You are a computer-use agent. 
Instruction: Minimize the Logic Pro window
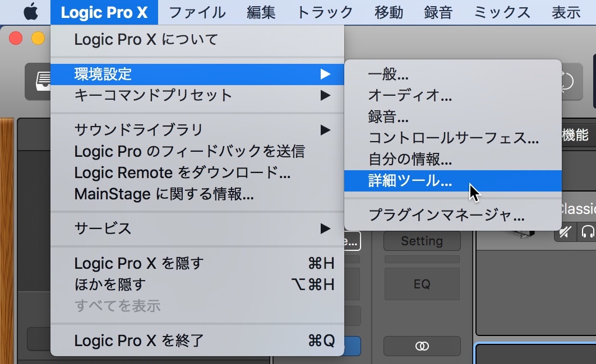(x=38, y=38)
